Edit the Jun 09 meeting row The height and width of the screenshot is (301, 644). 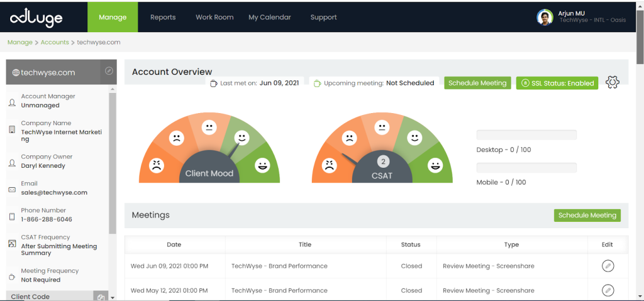point(607,266)
